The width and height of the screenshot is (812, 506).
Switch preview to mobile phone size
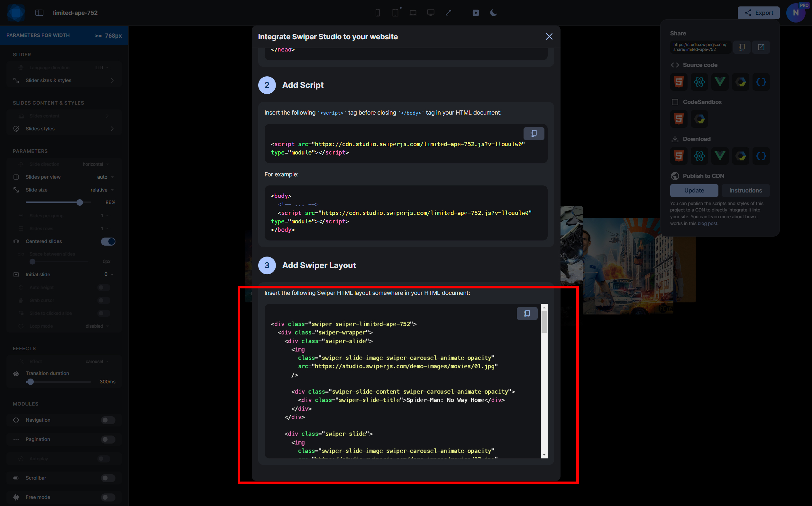click(x=378, y=13)
